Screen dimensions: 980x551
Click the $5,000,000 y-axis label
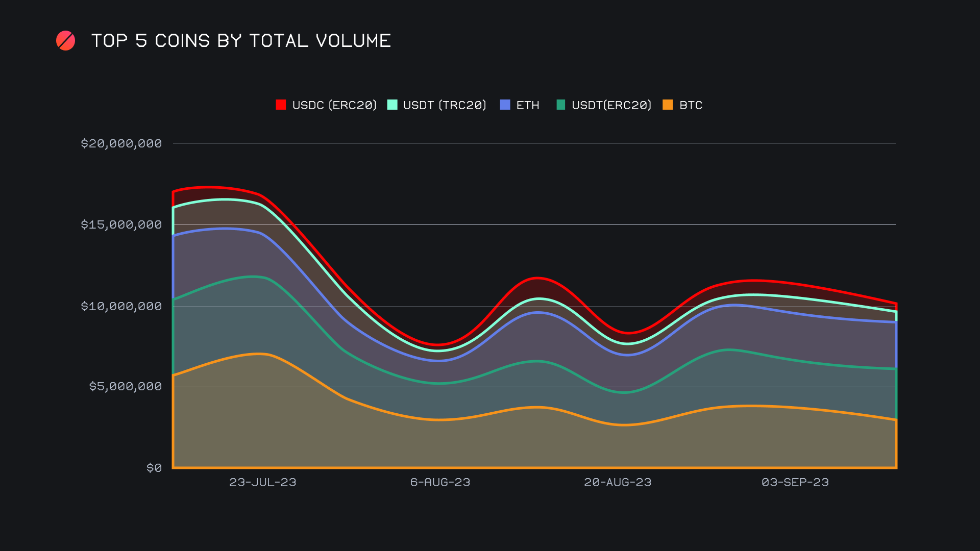coord(125,386)
